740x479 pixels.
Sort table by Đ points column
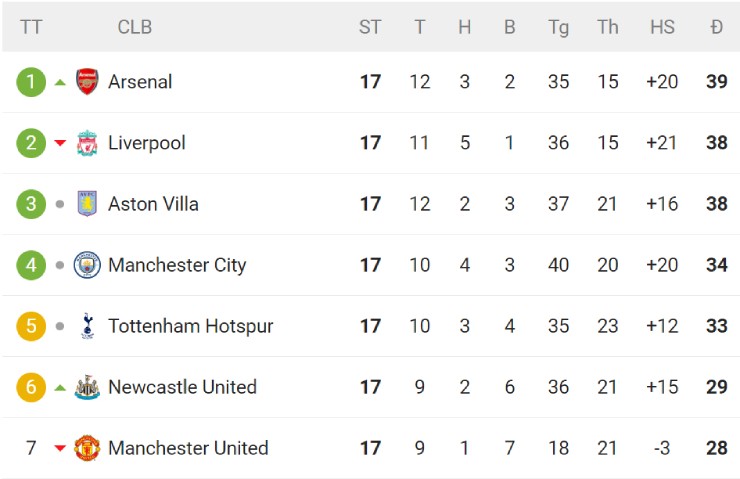tap(716, 27)
